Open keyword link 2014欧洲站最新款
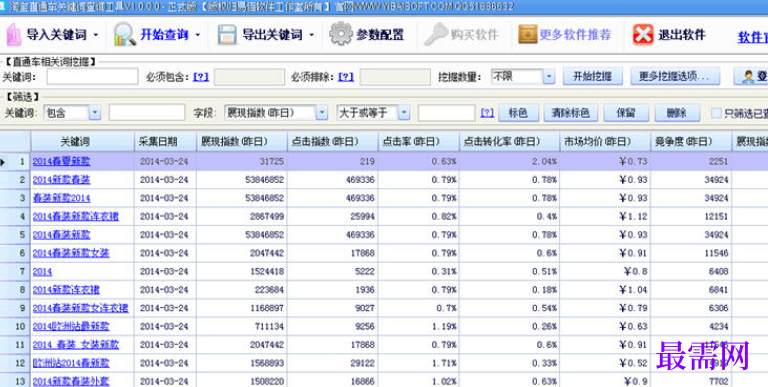This screenshot has height=387, width=768. pyautogui.click(x=71, y=326)
